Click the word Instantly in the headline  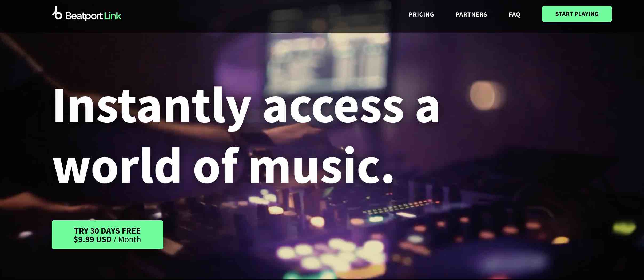click(152, 107)
